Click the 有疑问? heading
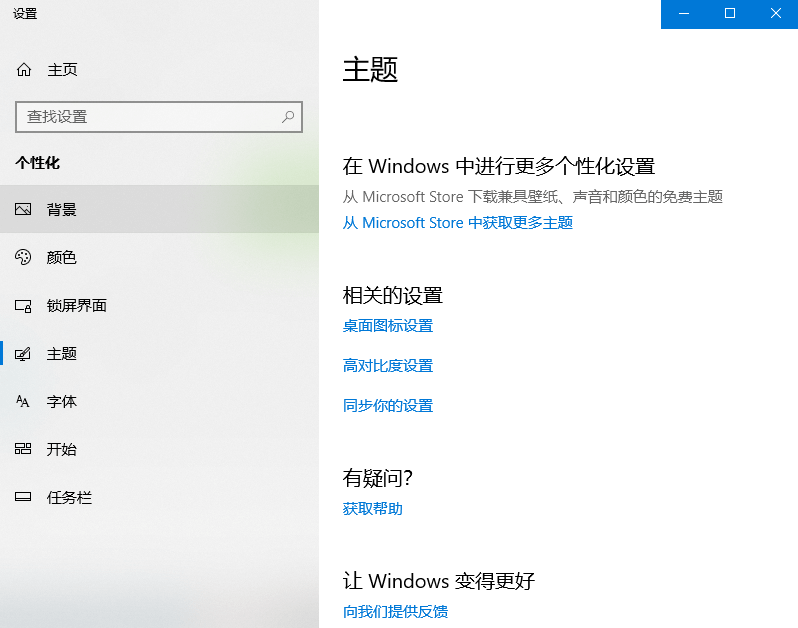Image resolution: width=798 pixels, height=628 pixels. tap(378, 478)
